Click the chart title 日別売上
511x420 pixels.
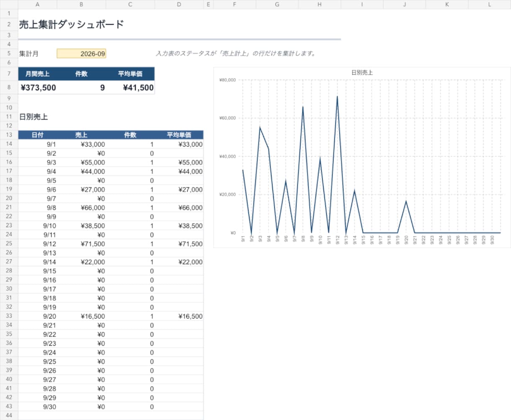(x=362, y=73)
